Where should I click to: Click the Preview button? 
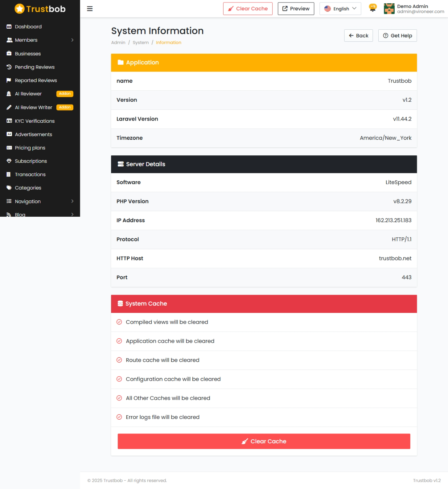[x=296, y=9]
